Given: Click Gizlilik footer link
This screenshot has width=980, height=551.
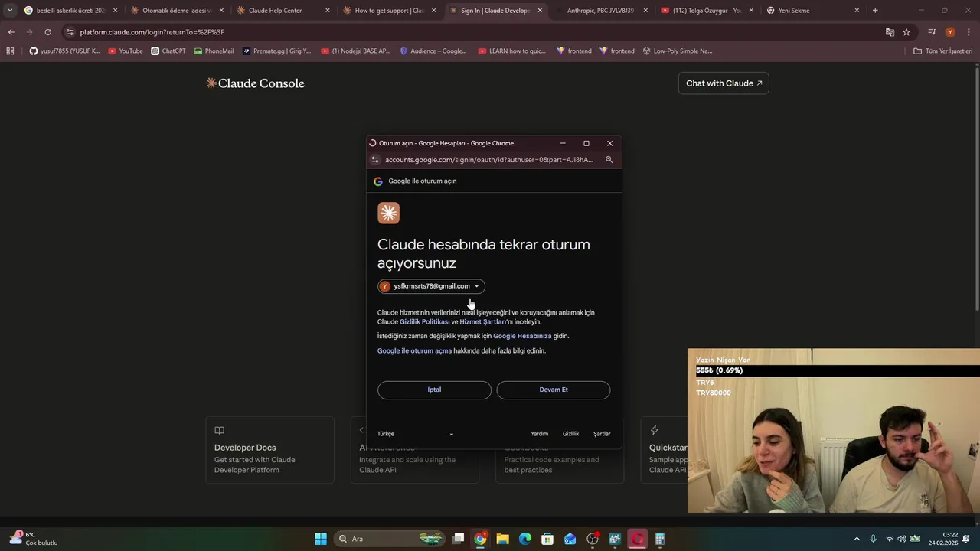Looking at the screenshot, I should pos(571,434).
